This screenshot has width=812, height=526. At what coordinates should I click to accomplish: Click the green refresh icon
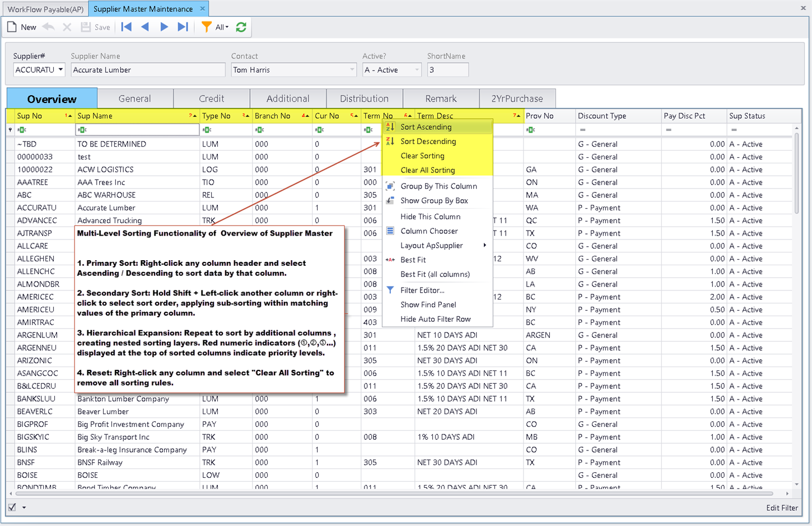click(241, 27)
